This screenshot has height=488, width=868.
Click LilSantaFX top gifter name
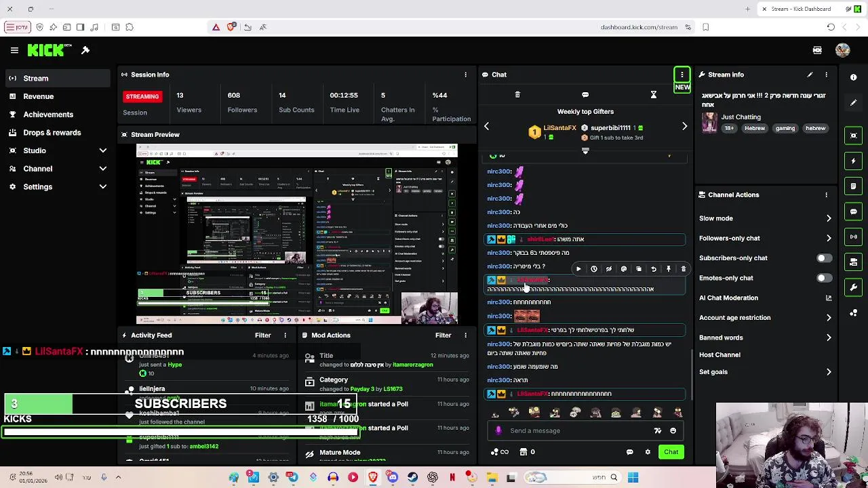pyautogui.click(x=559, y=127)
